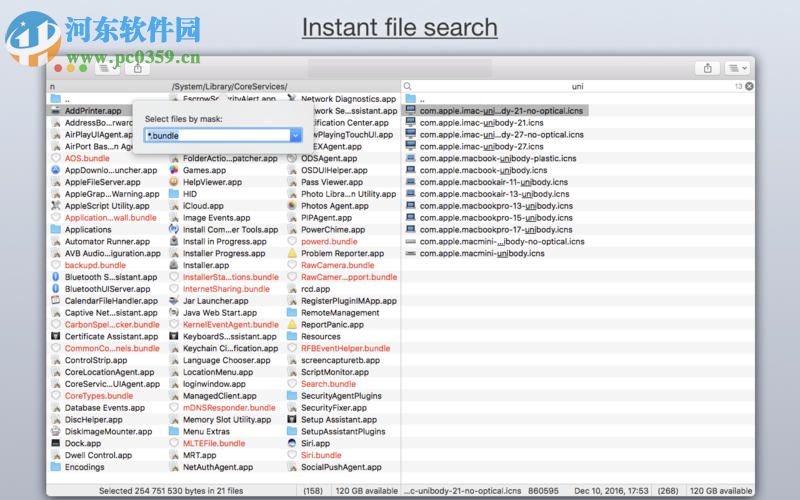Select iCloud.app
Viewport: 800px width, 500px height.
pos(203,206)
